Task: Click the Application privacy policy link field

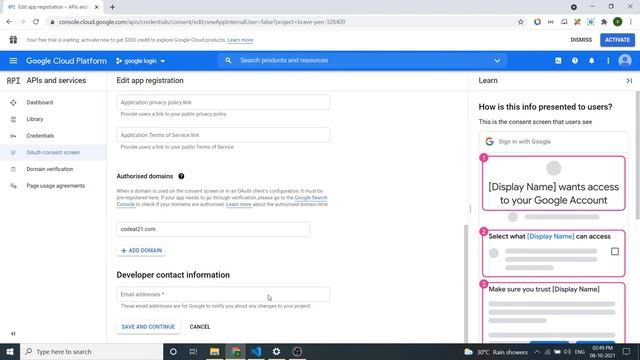Action: point(223,102)
